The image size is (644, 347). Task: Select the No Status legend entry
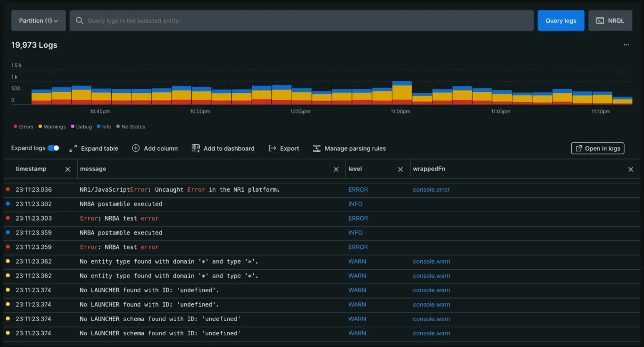131,126
